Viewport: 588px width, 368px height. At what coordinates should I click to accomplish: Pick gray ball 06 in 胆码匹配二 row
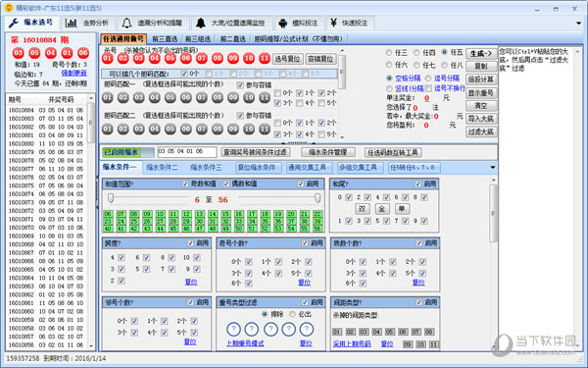pyautogui.click(x=186, y=130)
